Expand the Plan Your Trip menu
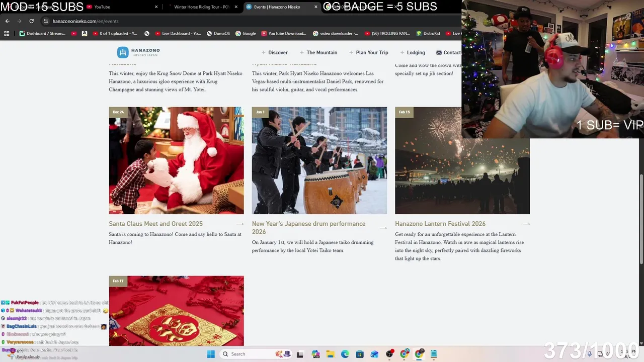Image resolution: width=644 pixels, height=362 pixels. coord(369,53)
